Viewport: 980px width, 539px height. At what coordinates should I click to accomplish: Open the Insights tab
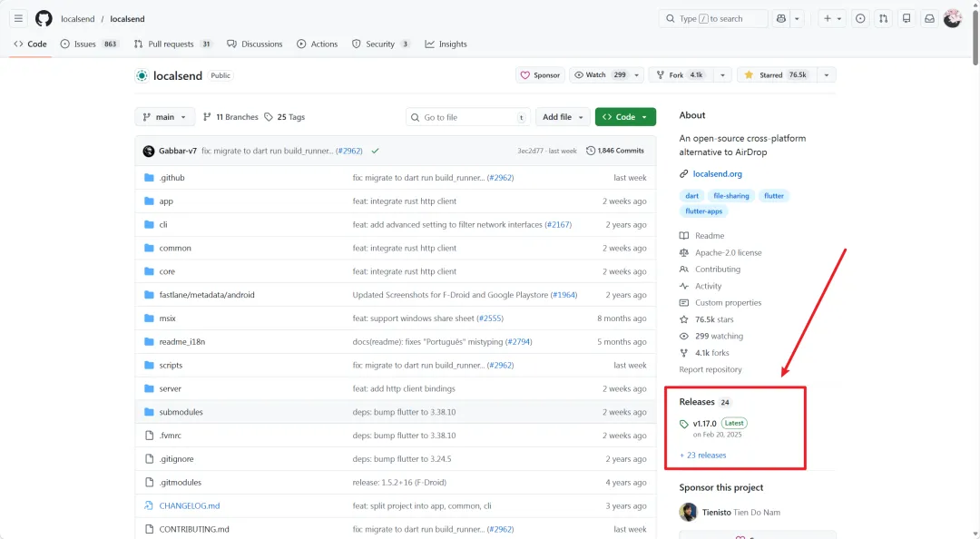click(x=446, y=44)
